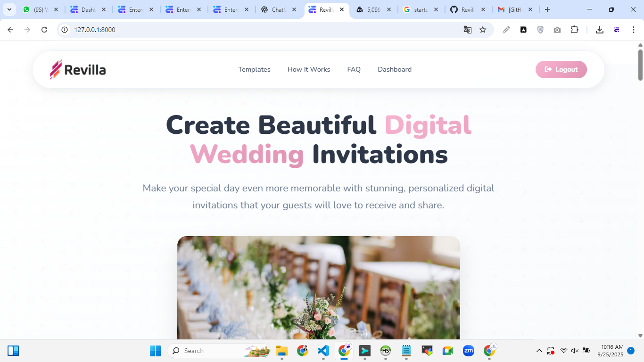Viewport: 644px width, 362px height.
Task: Click the screenshot camera extension icon
Action: coord(557,30)
